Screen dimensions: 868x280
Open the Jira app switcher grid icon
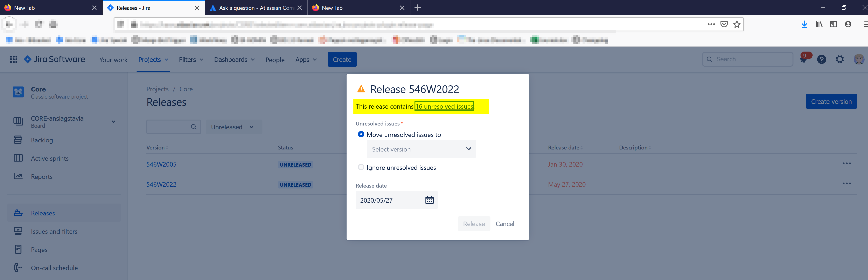[x=13, y=59]
